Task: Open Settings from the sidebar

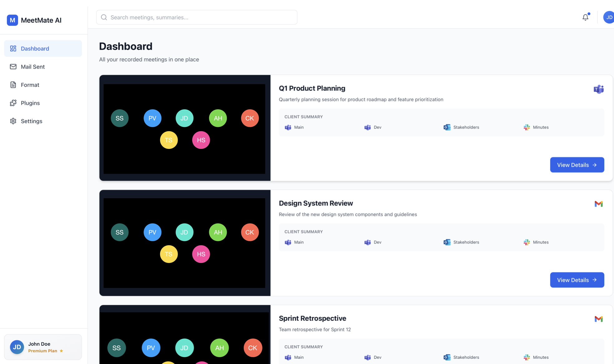Action: (x=31, y=121)
